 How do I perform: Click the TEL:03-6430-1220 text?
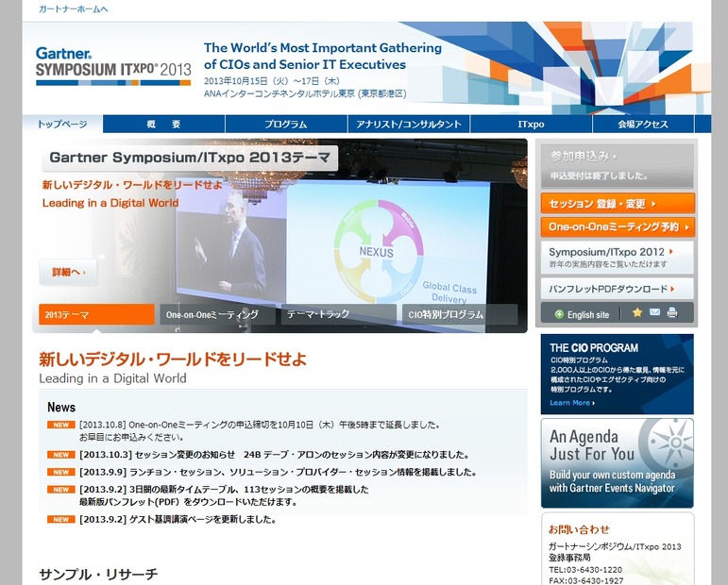pos(585,569)
